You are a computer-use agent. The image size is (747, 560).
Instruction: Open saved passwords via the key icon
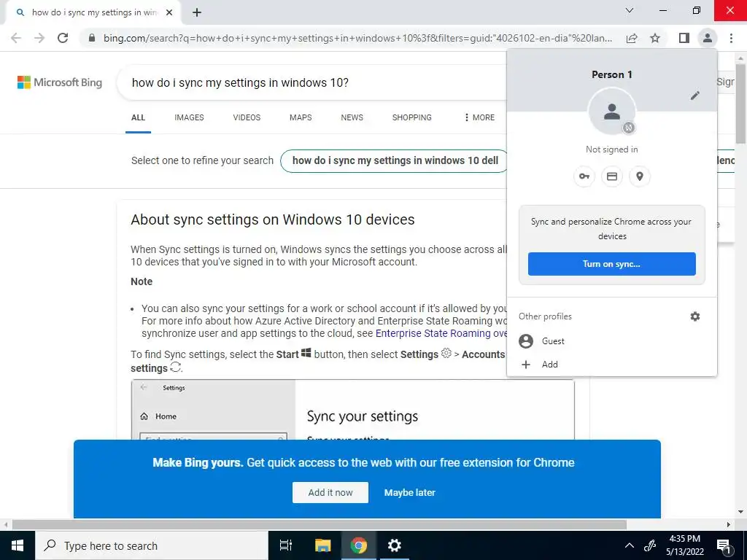pyautogui.click(x=584, y=176)
